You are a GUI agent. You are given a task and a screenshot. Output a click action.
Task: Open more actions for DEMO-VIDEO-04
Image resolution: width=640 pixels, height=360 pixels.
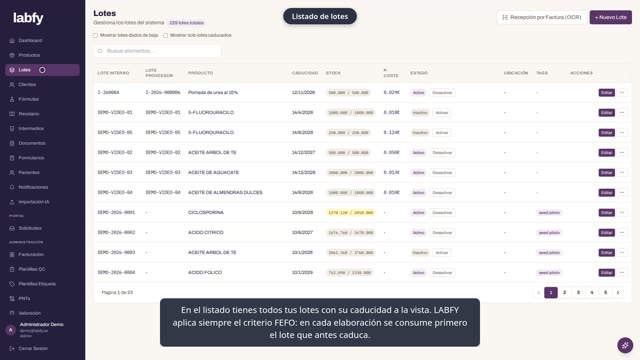tap(622, 193)
